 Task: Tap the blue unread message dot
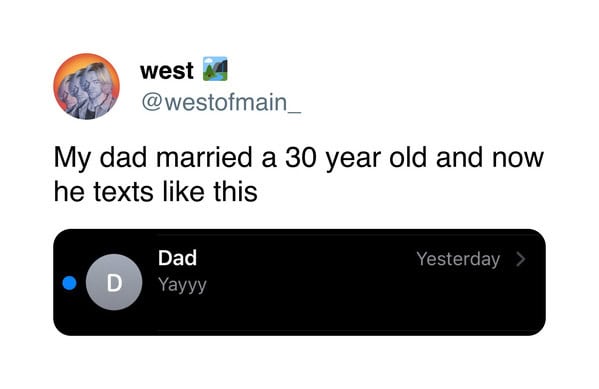click(x=70, y=283)
